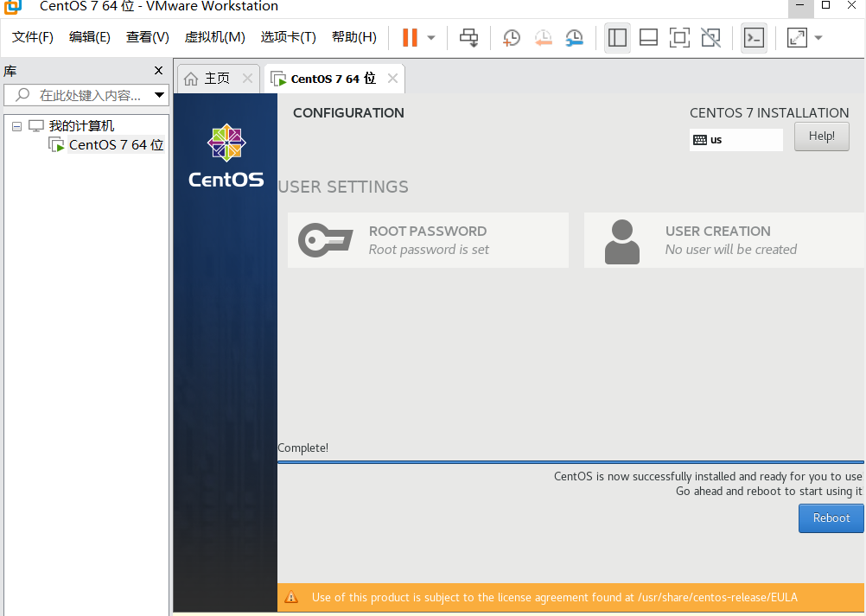This screenshot has height=616, width=866.
Task: Close the 库 library panel
Action: tap(158, 71)
